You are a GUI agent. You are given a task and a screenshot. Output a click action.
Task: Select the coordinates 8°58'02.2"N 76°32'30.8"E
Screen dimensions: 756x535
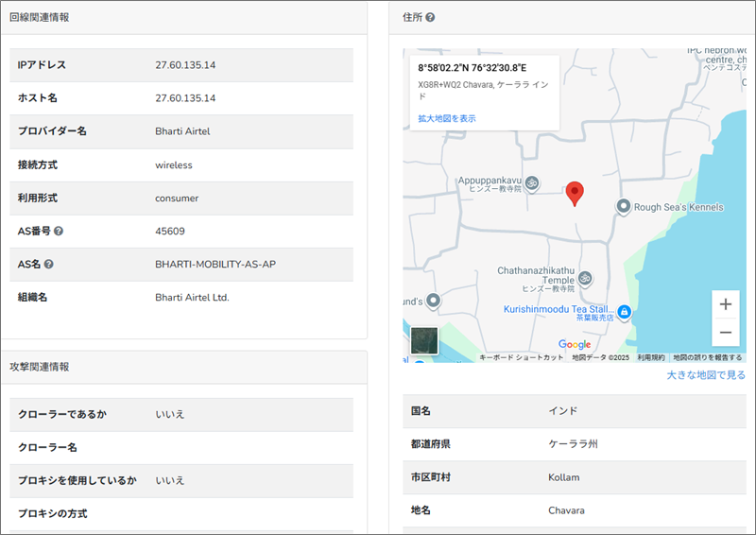click(472, 67)
